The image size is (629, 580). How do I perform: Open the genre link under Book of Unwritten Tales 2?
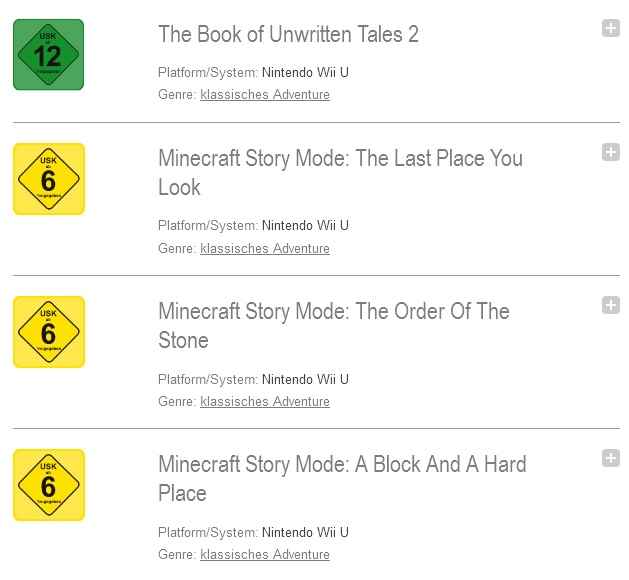coord(265,95)
